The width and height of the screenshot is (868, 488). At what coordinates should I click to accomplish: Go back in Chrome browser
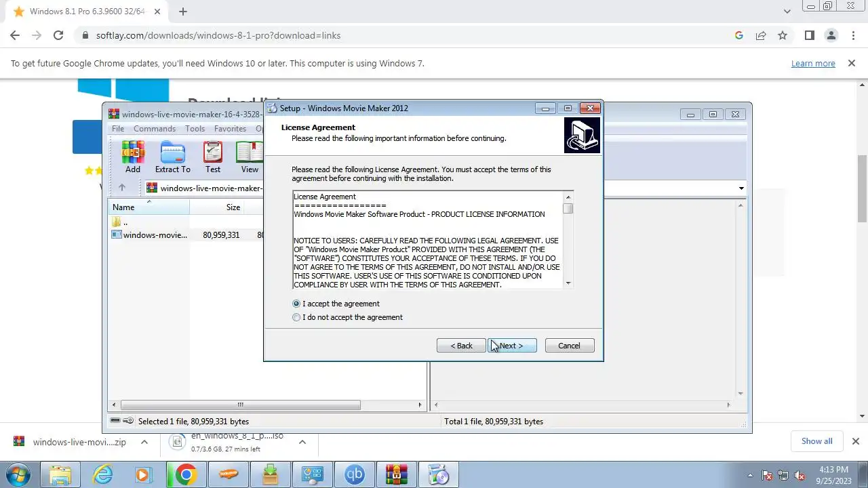(x=15, y=35)
